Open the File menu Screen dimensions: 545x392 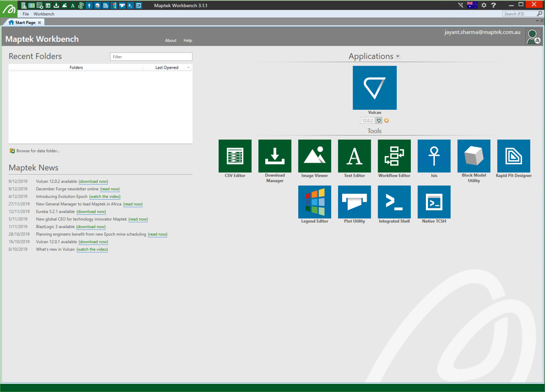click(25, 14)
